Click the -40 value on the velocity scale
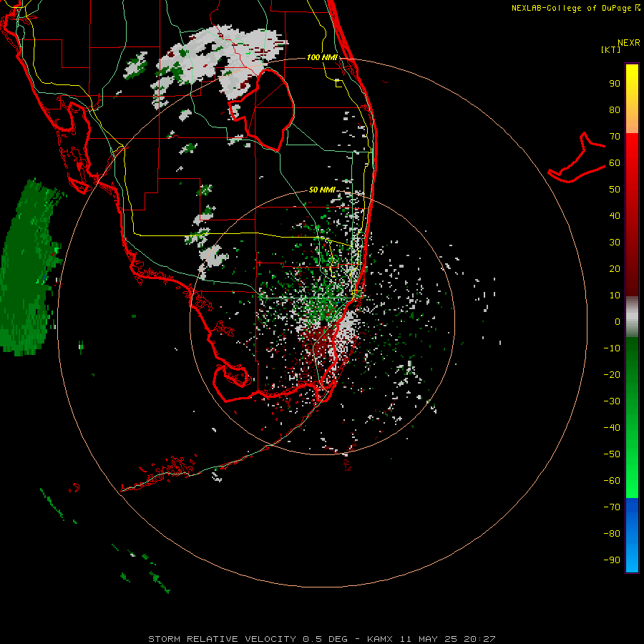 coord(612,428)
